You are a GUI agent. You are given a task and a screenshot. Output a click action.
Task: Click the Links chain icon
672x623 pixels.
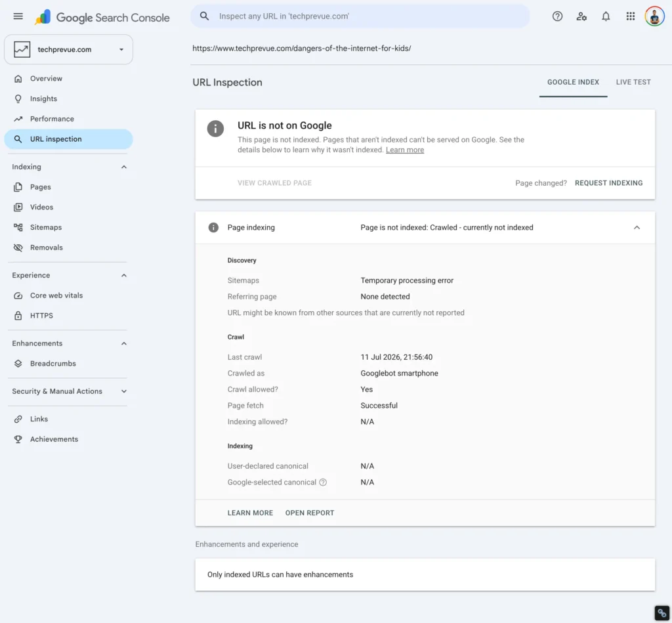tap(18, 419)
